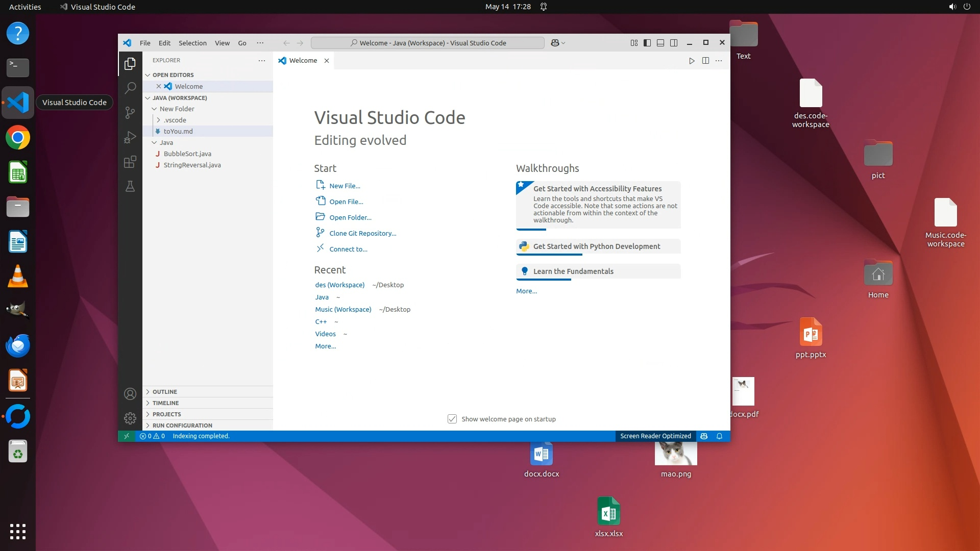
Task: Open the Search view in activity bar
Action: point(130,88)
